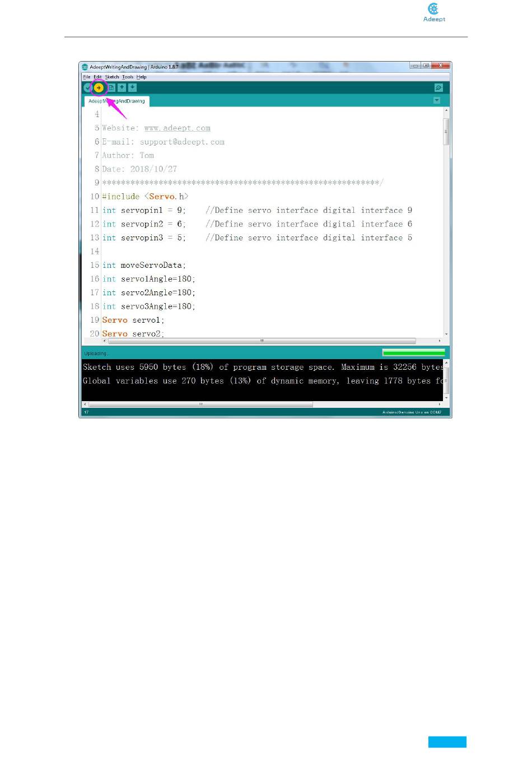
Task: Open the Sketch menu
Action: [x=112, y=77]
